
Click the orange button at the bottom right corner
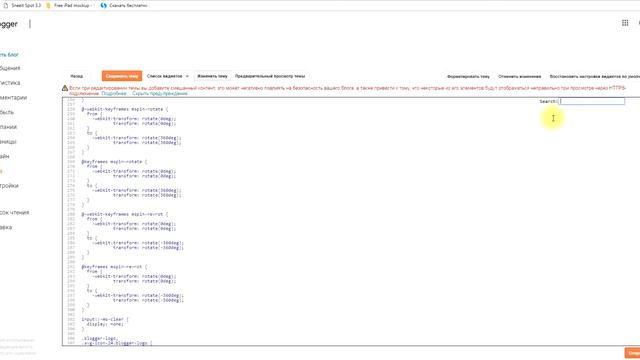coord(632,353)
